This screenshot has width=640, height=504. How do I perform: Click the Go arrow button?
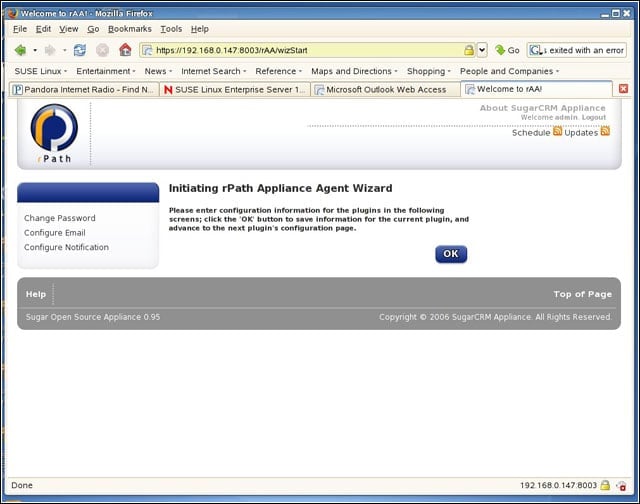(x=507, y=50)
